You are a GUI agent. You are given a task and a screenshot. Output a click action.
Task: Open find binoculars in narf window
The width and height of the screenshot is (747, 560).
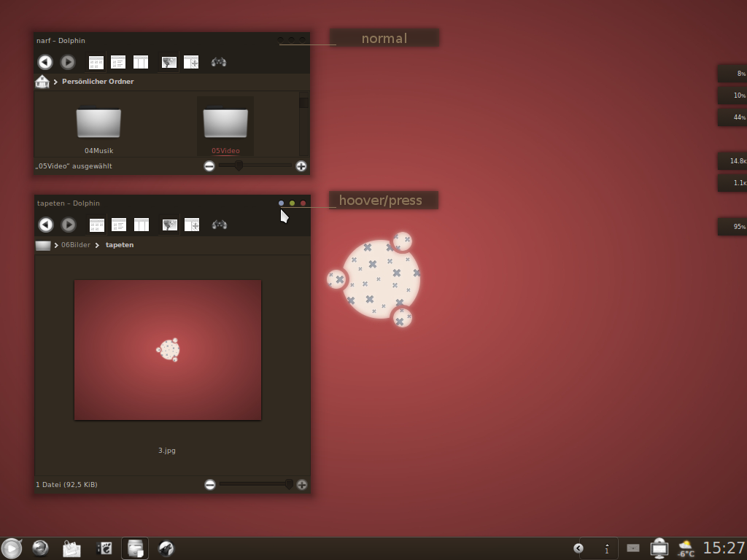coord(219,63)
